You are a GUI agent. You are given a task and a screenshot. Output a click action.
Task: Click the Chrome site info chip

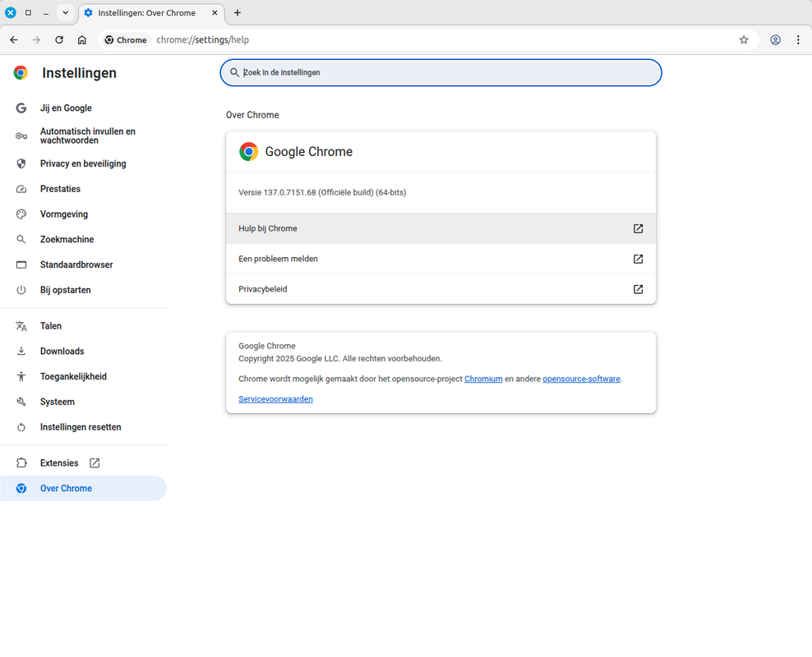(125, 40)
